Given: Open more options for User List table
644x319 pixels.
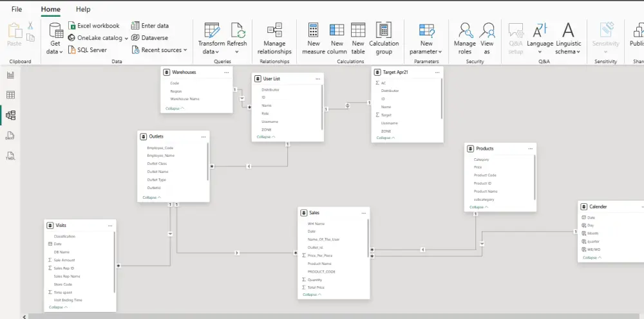Looking at the screenshot, I should coord(317,78).
